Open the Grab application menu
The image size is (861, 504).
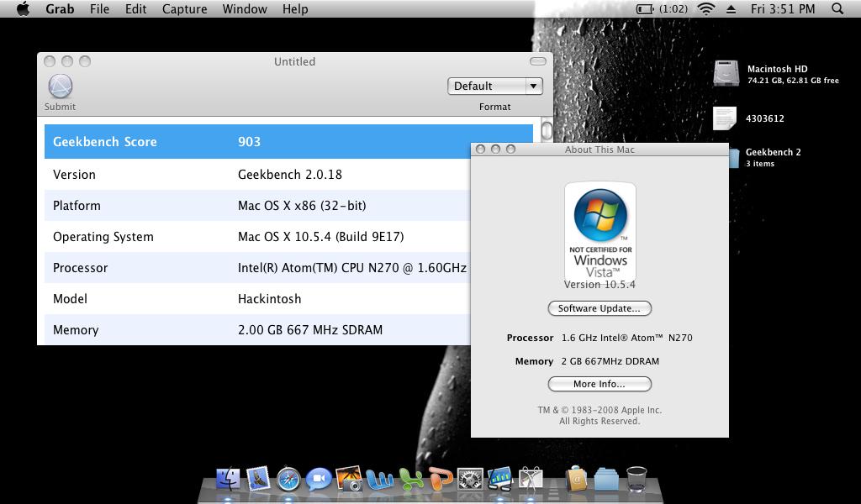pyautogui.click(x=60, y=8)
